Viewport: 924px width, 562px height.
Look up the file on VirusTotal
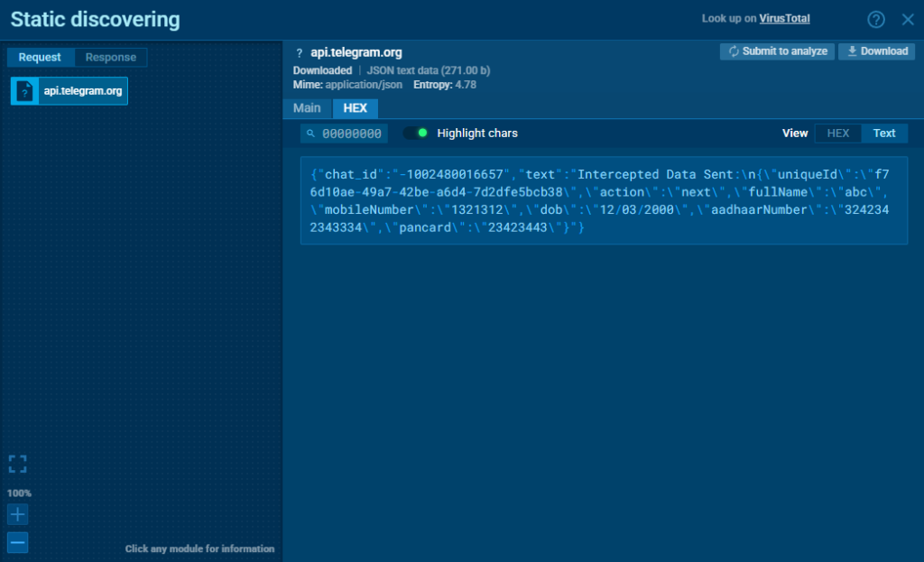pos(785,18)
